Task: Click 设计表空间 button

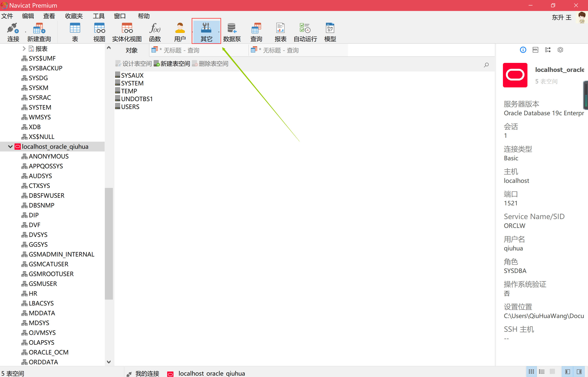Action: (134, 64)
